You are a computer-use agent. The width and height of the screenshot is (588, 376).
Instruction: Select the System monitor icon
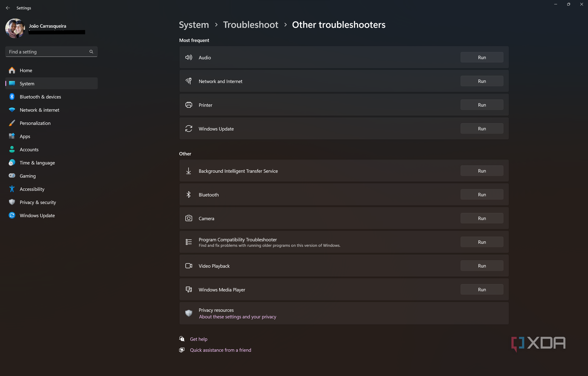(12, 84)
